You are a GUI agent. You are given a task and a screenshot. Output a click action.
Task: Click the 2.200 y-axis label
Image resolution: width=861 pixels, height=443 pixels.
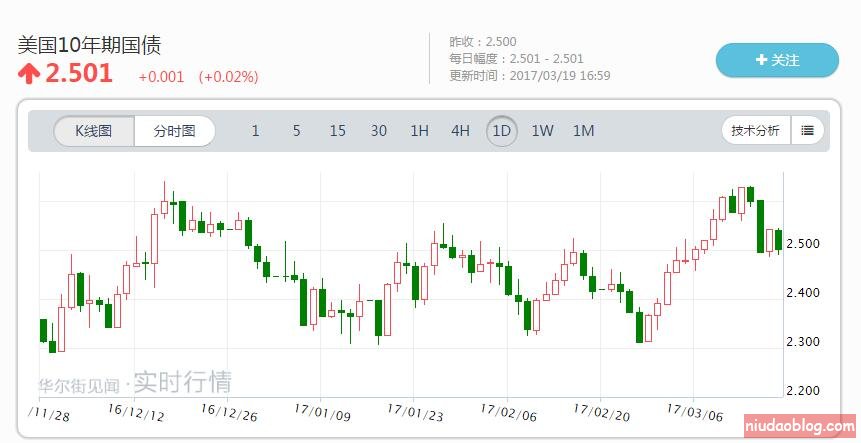803,390
